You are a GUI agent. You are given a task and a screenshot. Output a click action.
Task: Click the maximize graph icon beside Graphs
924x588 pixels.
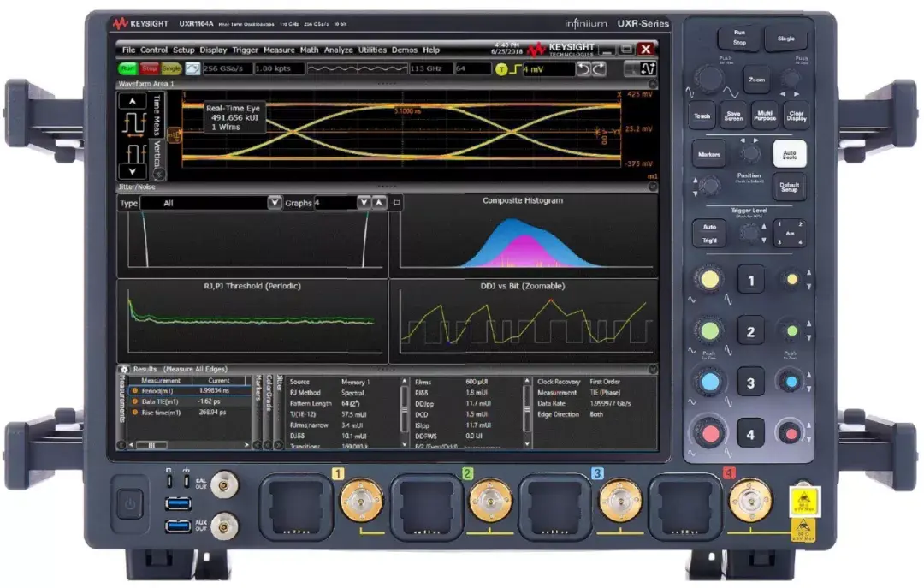[x=397, y=203]
